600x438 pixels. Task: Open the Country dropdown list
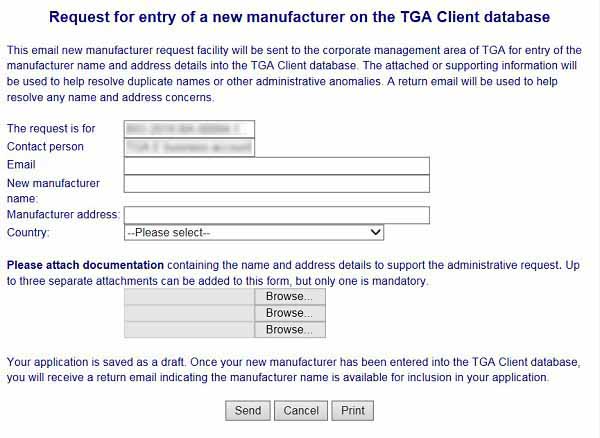(x=254, y=232)
